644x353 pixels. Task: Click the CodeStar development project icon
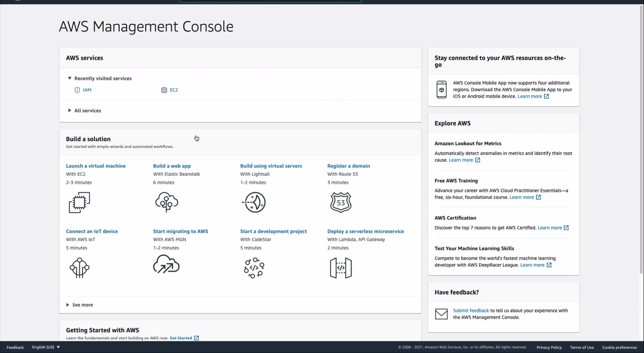[254, 268]
